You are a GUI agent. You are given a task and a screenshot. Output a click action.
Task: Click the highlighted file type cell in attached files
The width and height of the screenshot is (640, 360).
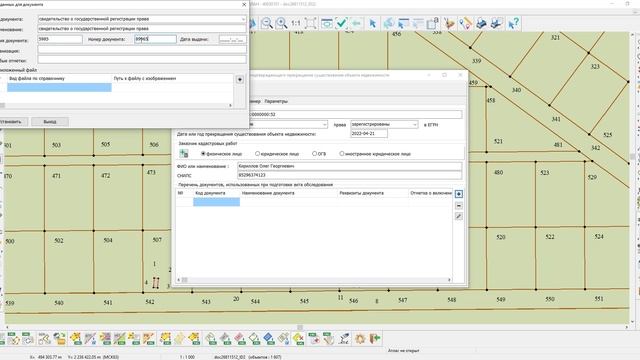(59, 87)
